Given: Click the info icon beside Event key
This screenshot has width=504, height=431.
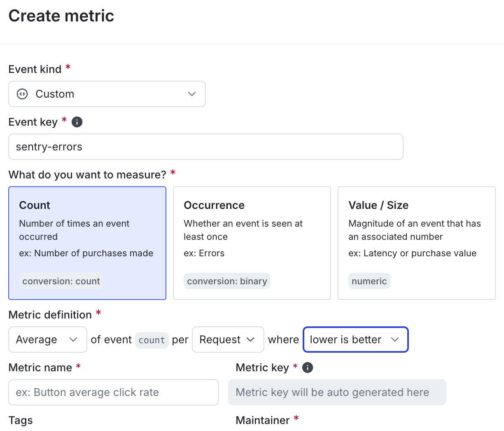Looking at the screenshot, I should (x=77, y=122).
